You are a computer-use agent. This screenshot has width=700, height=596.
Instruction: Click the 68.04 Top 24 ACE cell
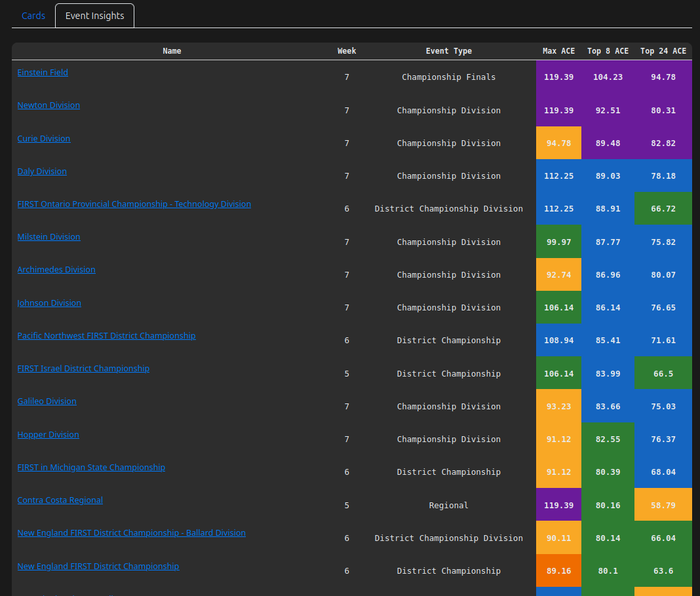click(663, 472)
